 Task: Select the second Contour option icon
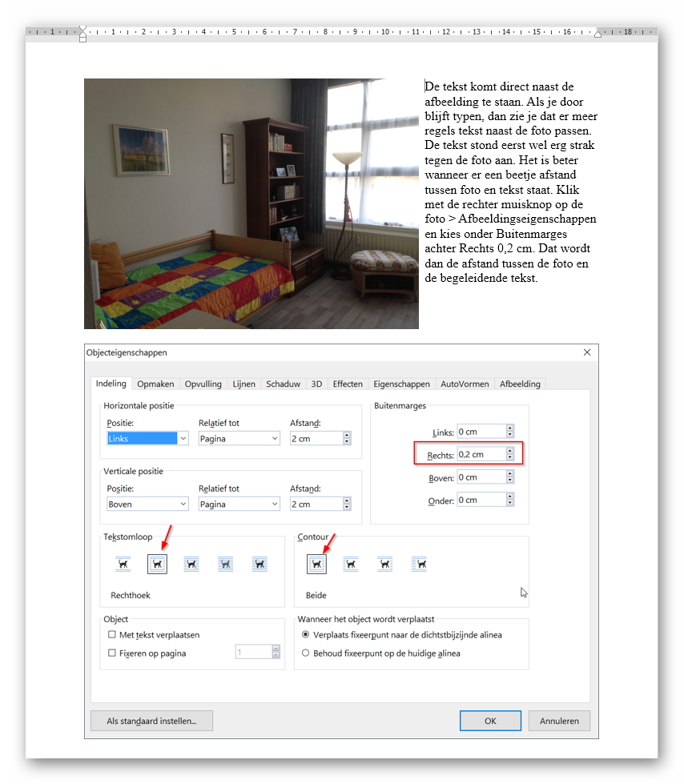click(351, 564)
